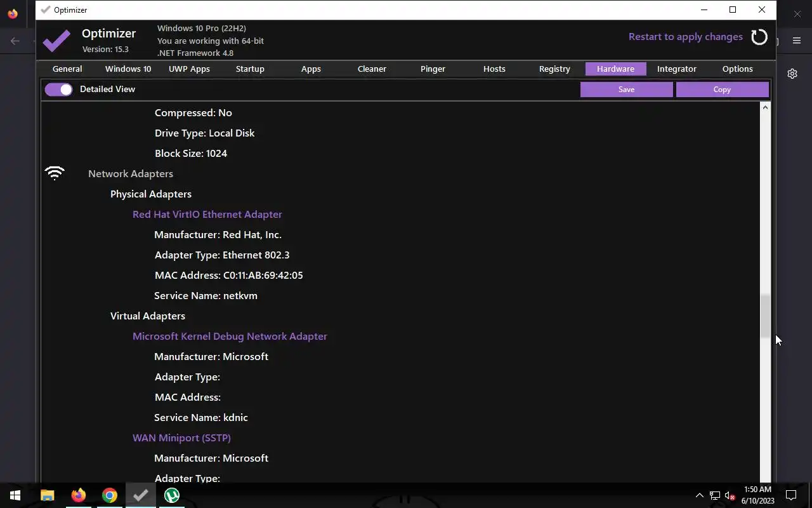Go to the Apps tab
This screenshot has height=508, width=812.
311,69
